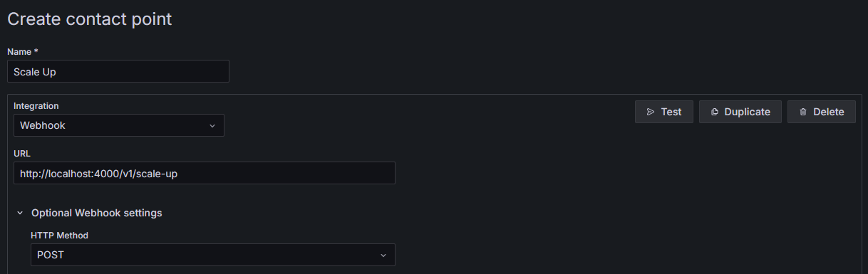Duplicate this webhook integration

tap(740, 112)
